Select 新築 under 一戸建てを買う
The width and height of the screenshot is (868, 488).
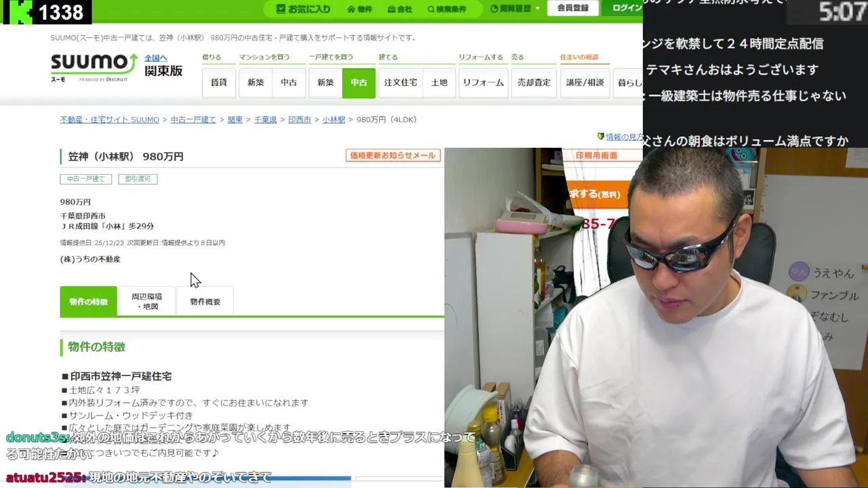[x=325, y=83]
